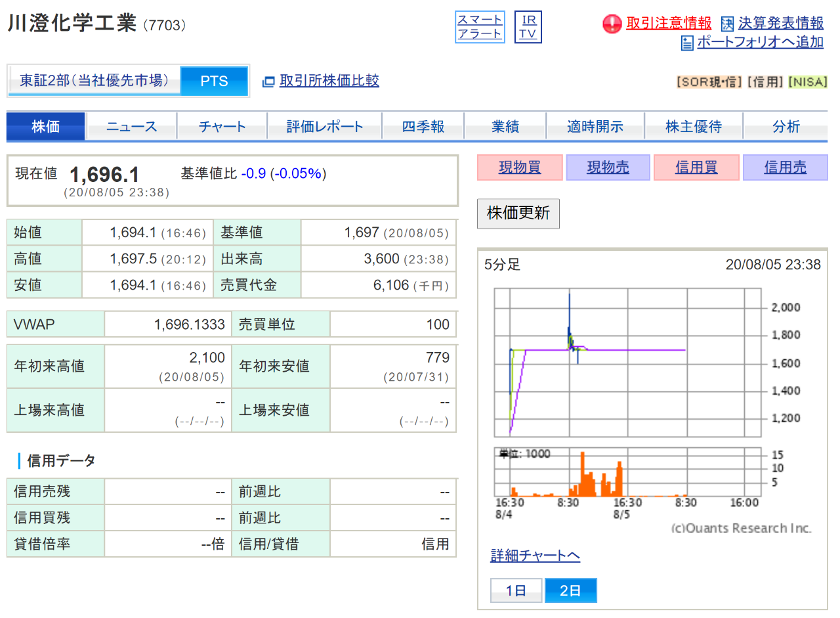Open the IR TV box
This screenshot has width=840, height=618.
tap(528, 28)
